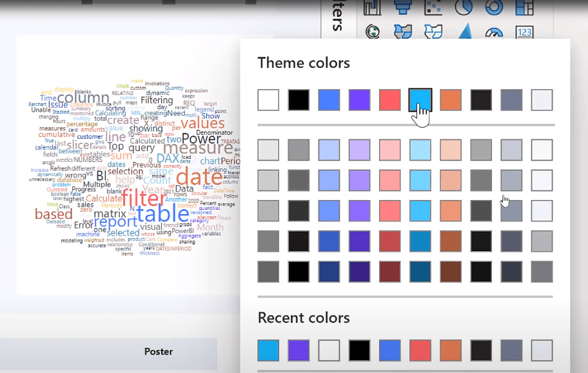Choose the darkest shade under sky blue
The height and width of the screenshot is (373, 588).
point(420,271)
